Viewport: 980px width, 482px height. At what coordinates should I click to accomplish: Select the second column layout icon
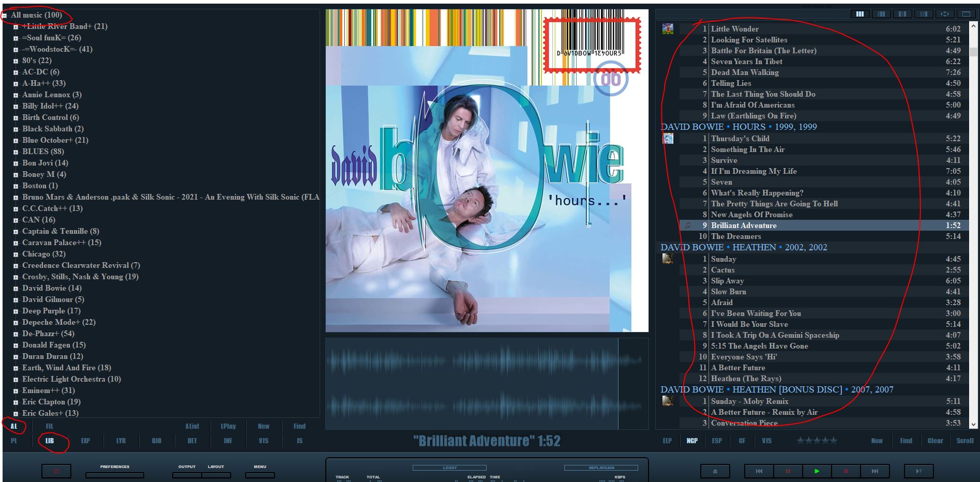[x=881, y=14]
